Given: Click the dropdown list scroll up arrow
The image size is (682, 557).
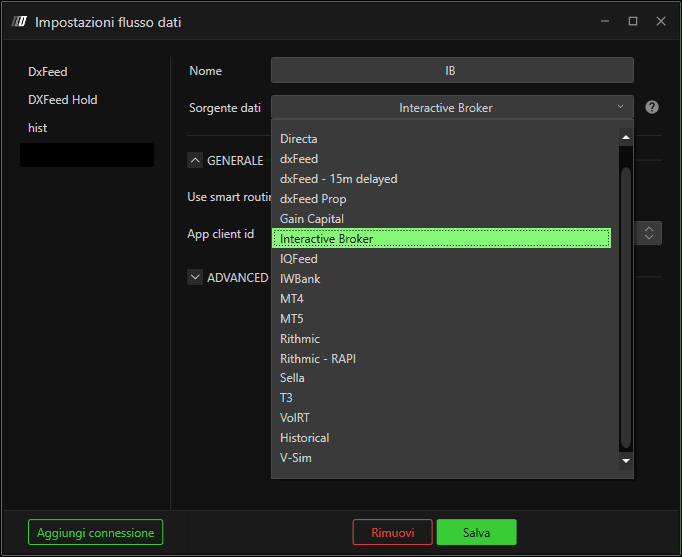Looking at the screenshot, I should tap(626, 137).
